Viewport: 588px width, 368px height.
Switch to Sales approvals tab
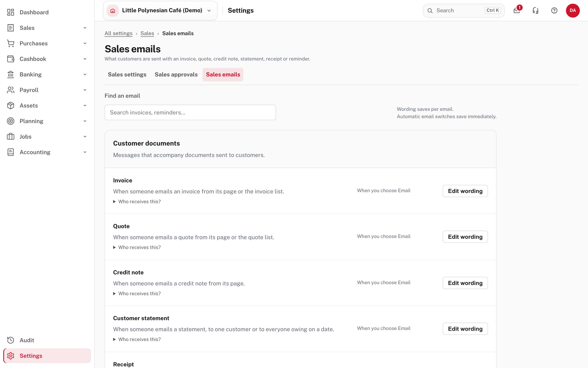tap(176, 74)
